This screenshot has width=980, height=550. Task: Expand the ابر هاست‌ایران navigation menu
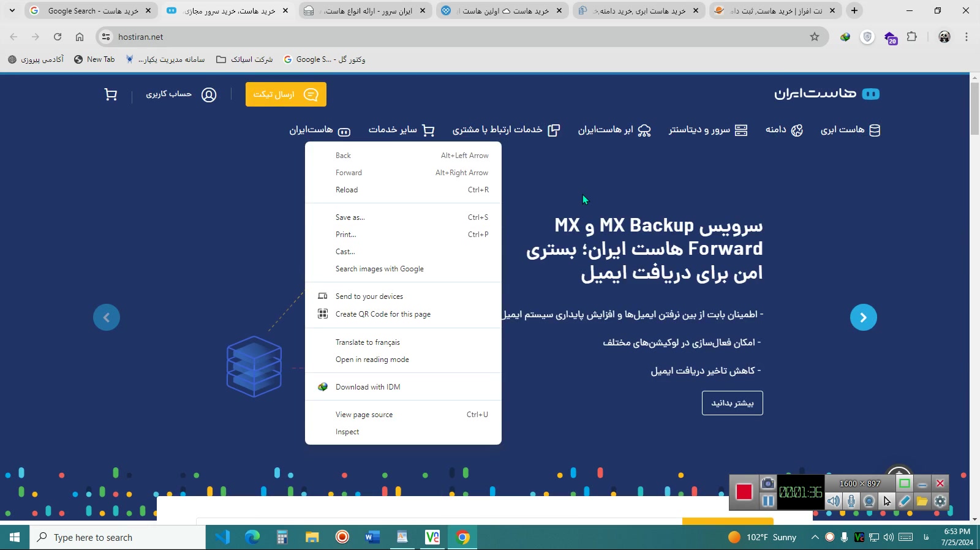tap(614, 130)
